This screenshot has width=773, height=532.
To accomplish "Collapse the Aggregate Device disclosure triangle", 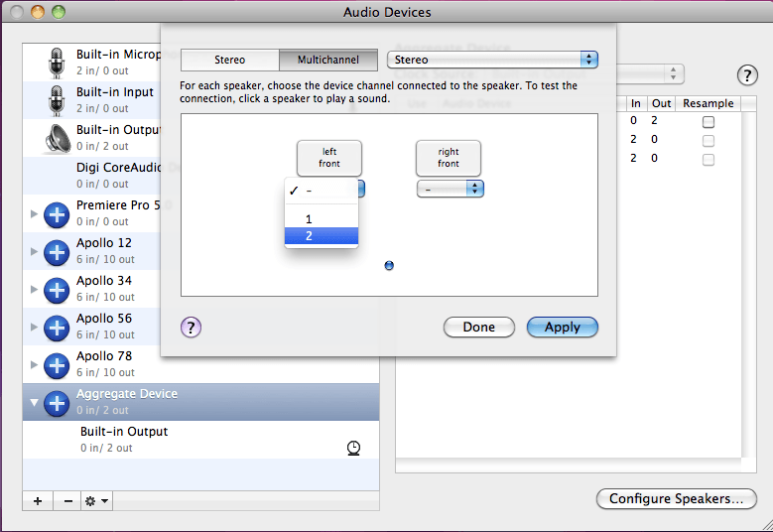I will [x=35, y=403].
